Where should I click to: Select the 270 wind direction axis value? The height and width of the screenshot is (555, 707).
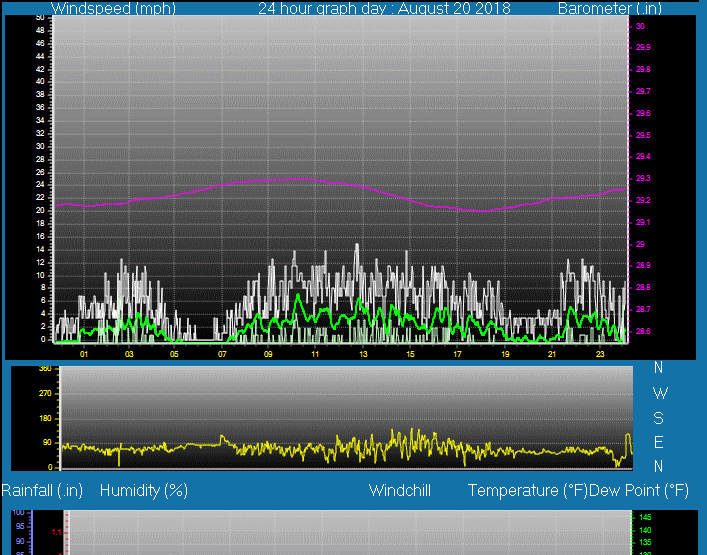[46, 394]
